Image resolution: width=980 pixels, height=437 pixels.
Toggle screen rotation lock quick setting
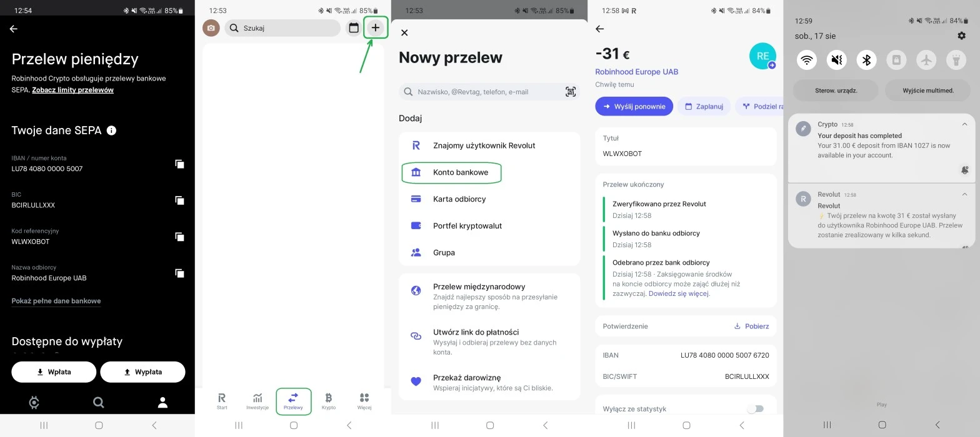(x=896, y=60)
